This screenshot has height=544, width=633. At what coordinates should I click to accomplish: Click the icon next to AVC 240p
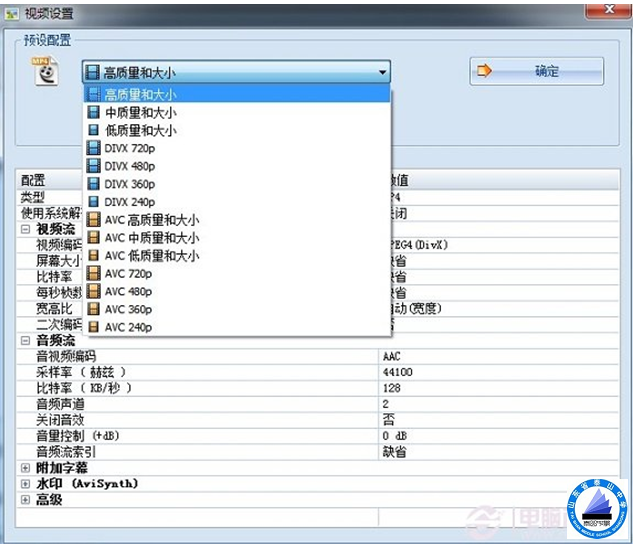[x=94, y=327]
